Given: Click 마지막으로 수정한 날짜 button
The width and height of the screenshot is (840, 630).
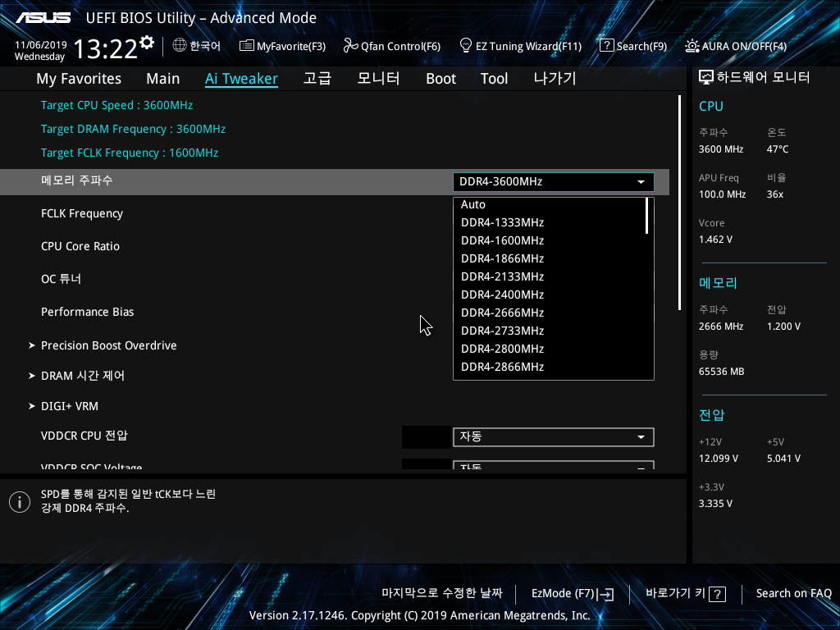Looking at the screenshot, I should click(442, 593).
